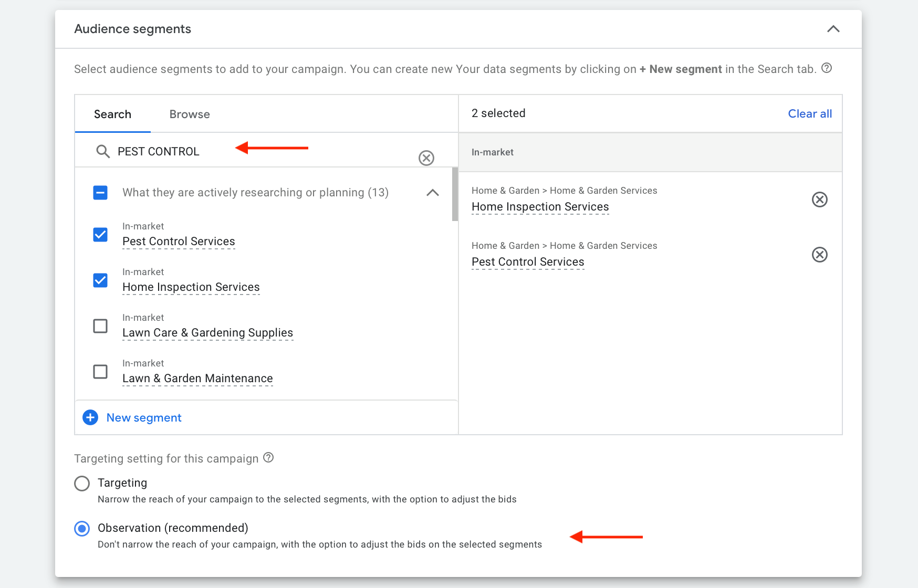Open the help tooltip after the segments description
The image size is (918, 588).
[x=828, y=68]
